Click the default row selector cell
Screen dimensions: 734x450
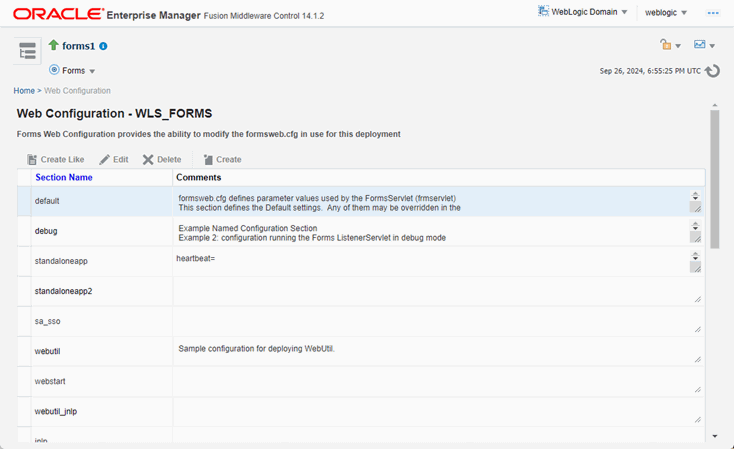24,201
